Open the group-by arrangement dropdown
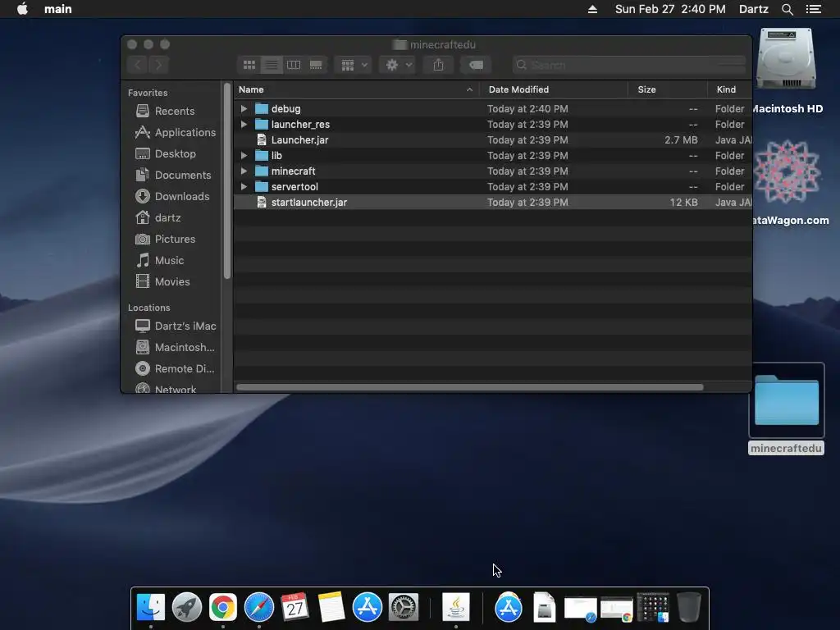This screenshot has height=630, width=840. (354, 65)
